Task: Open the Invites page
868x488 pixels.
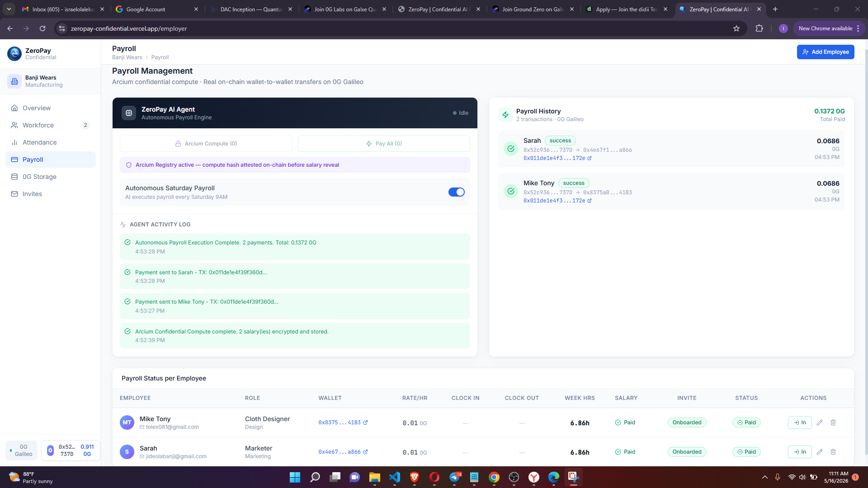Action: tap(50, 194)
